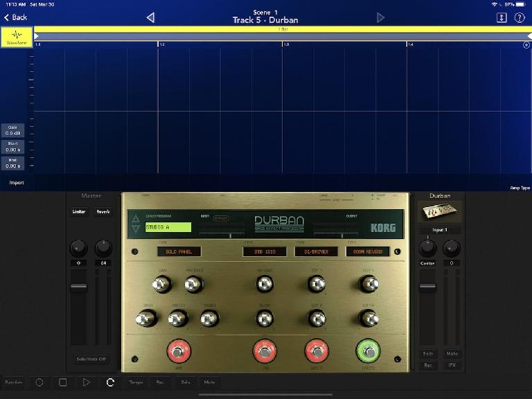Click the drive section EDIT 2 knob
Screen dimensions: 532x399
point(317,319)
